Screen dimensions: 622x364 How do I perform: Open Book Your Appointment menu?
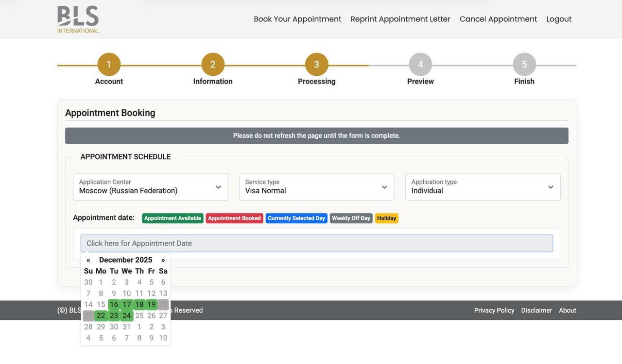point(297,19)
